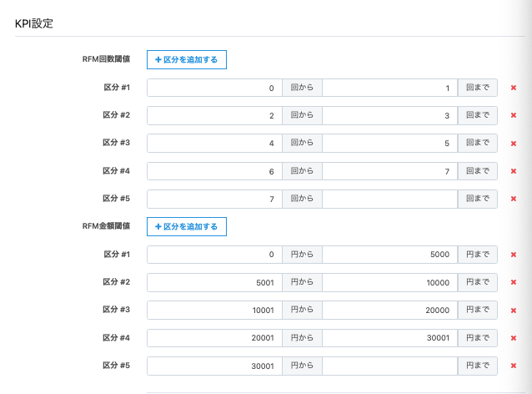
Task: Click the 回まで field containing 5
Action: [x=389, y=143]
